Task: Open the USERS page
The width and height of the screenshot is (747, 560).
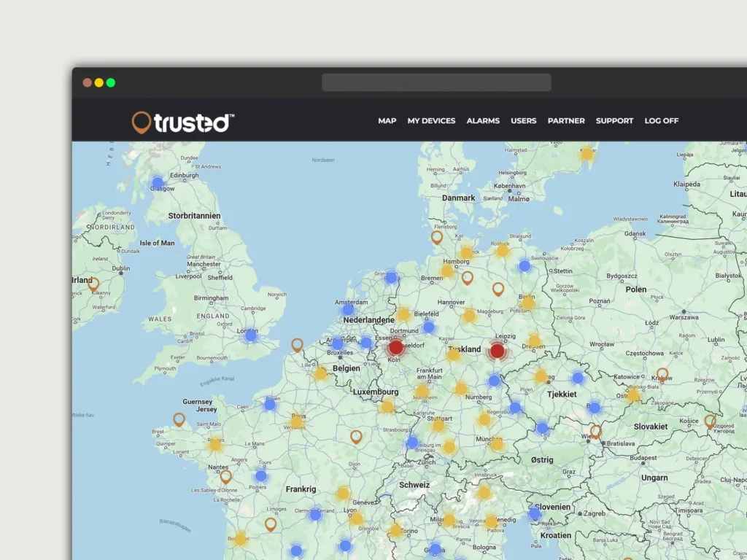Action: (523, 121)
